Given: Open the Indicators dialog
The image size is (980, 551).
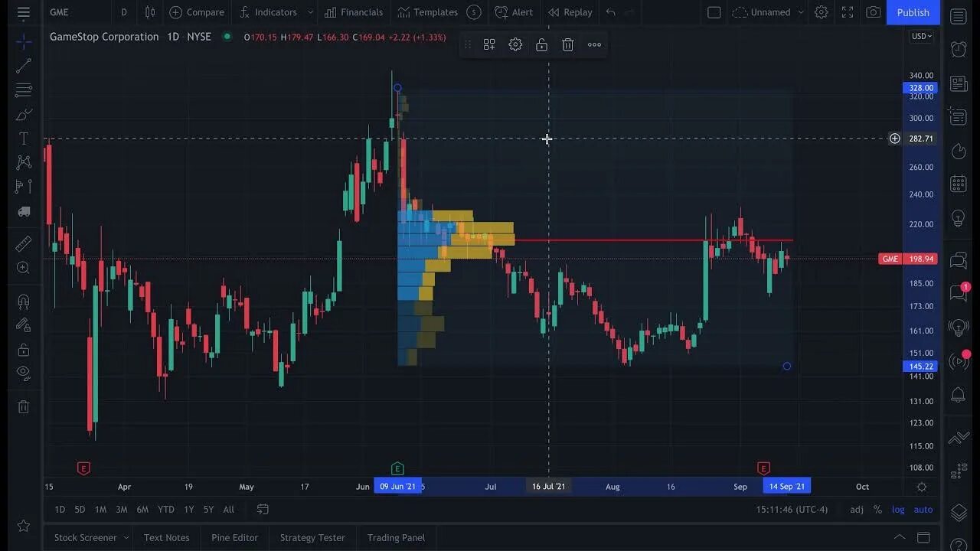Looking at the screenshot, I should [x=267, y=12].
